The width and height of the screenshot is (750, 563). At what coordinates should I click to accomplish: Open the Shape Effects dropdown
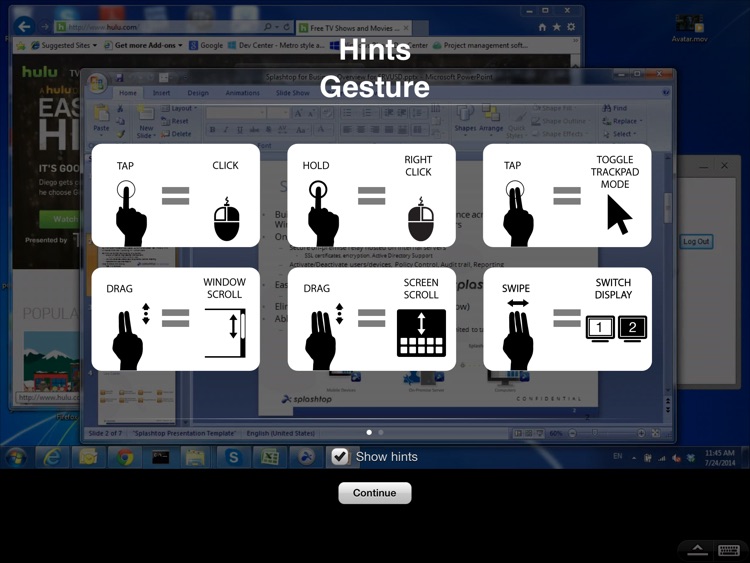click(560, 134)
